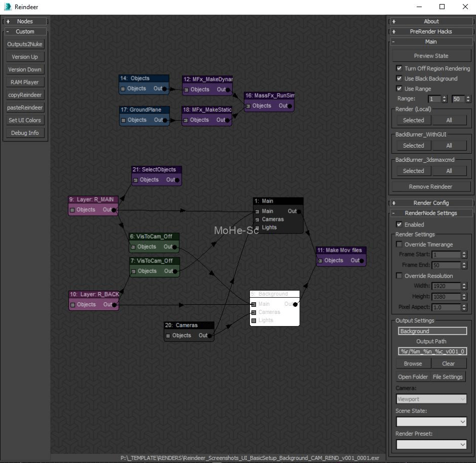Expand the Render Config rollout
The image size is (476, 463).
pyautogui.click(x=431, y=203)
